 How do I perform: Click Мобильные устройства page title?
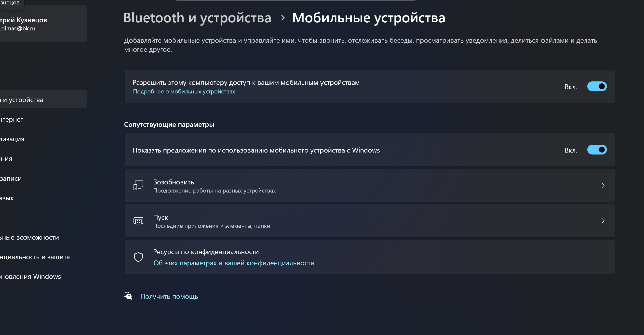368,18
